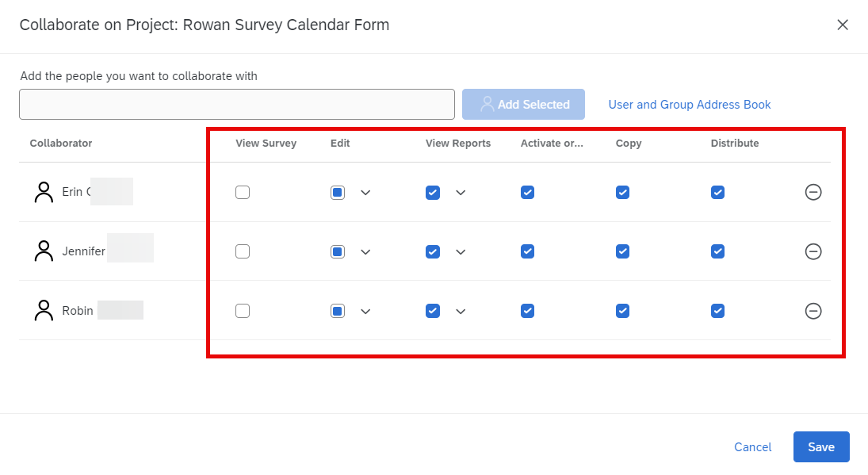Expand Jennifer's View Reports options
Screen dimensions: 868x475
pos(461,251)
